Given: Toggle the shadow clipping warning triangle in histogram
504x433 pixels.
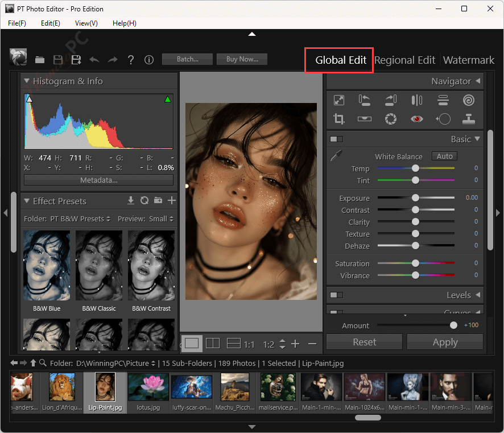Looking at the screenshot, I should click(x=29, y=99).
